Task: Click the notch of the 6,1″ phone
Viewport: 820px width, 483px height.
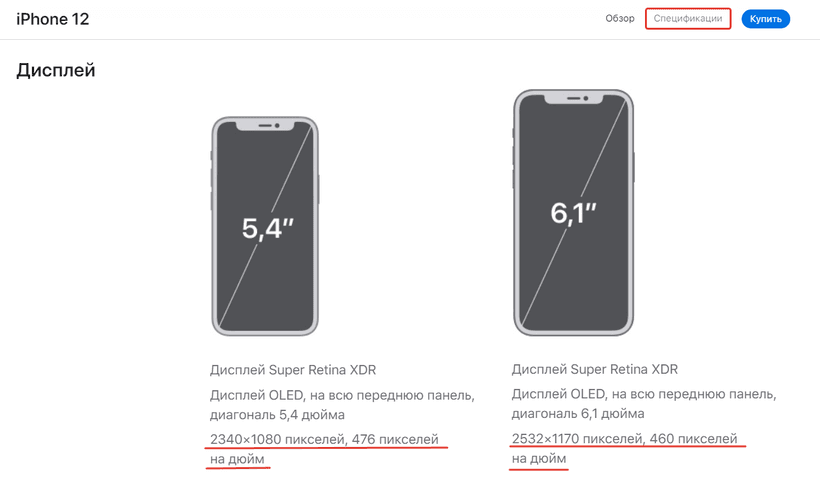Action: pos(574,99)
